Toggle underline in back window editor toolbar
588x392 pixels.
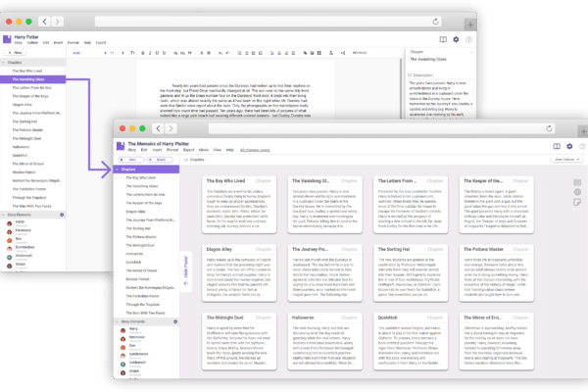tap(157, 53)
